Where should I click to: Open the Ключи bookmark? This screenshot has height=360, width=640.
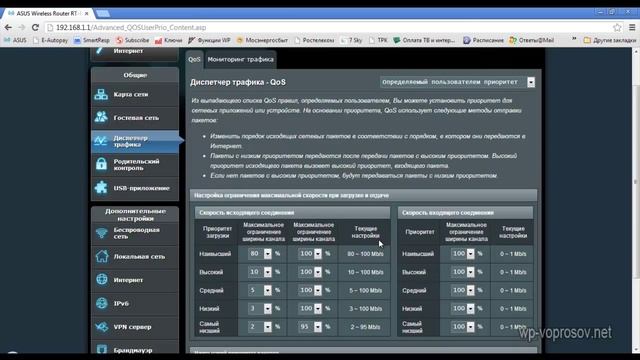[x=169, y=40]
